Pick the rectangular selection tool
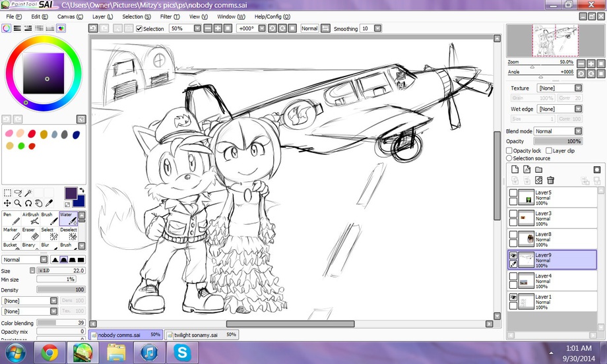Image resolution: width=607 pixels, height=364 pixels. tap(7, 193)
